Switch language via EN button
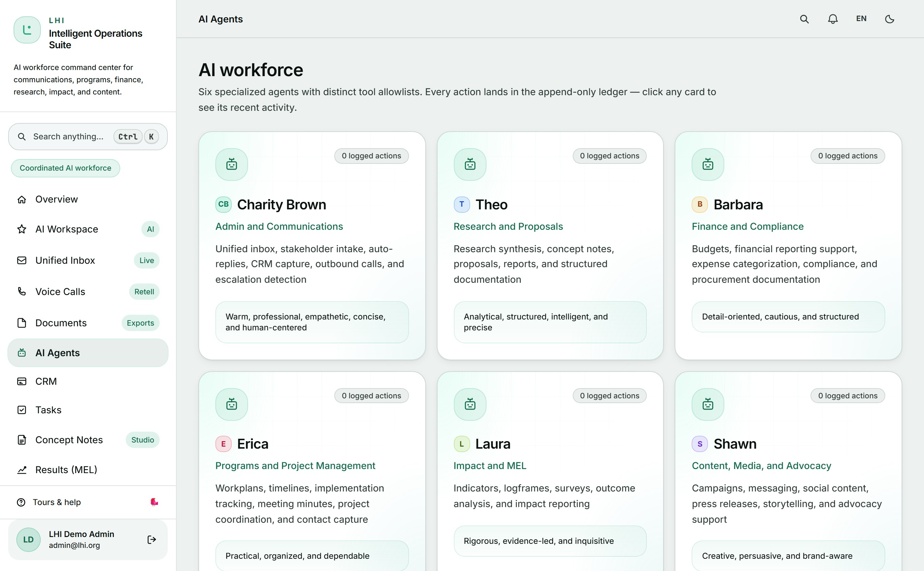This screenshot has height=571, width=924. (861, 18)
